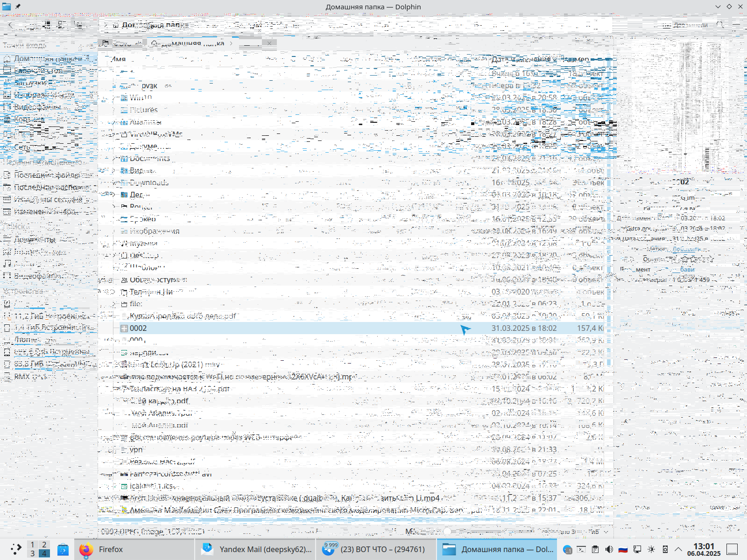
Task: Launch the KDE application launcher
Action: pyautogui.click(x=16, y=549)
